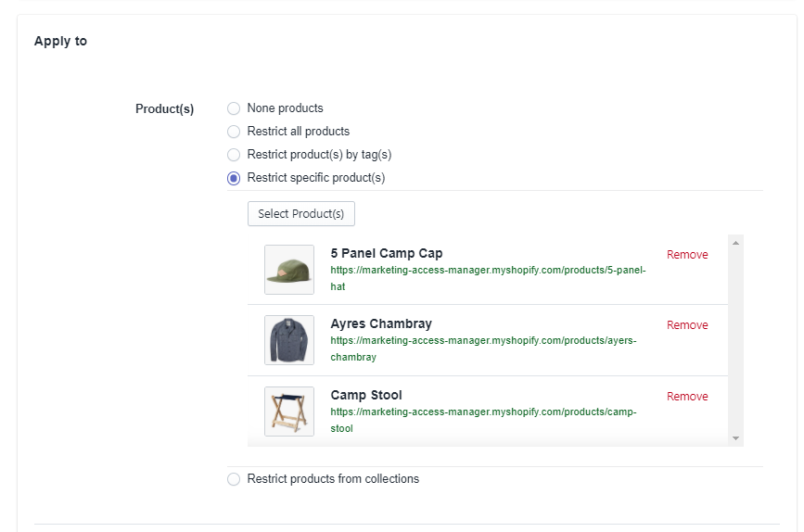
Task: Open the camp-stool product URL
Action: click(483, 420)
